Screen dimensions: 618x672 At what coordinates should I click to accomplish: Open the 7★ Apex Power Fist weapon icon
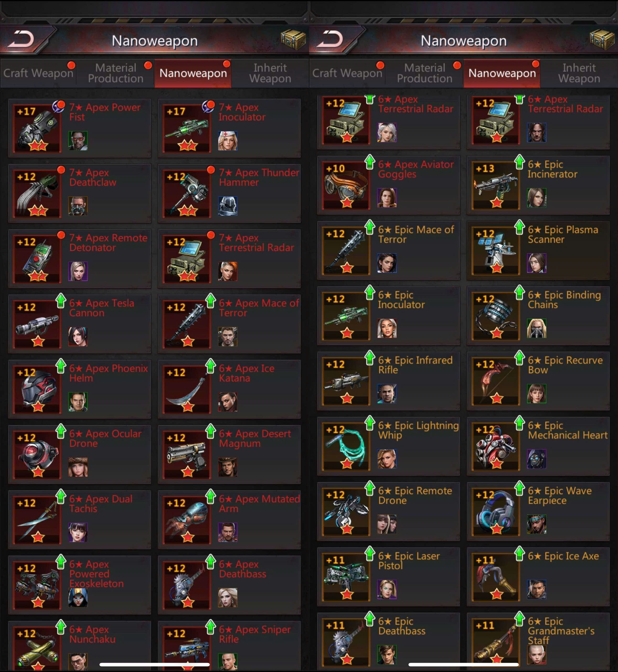tap(37, 129)
